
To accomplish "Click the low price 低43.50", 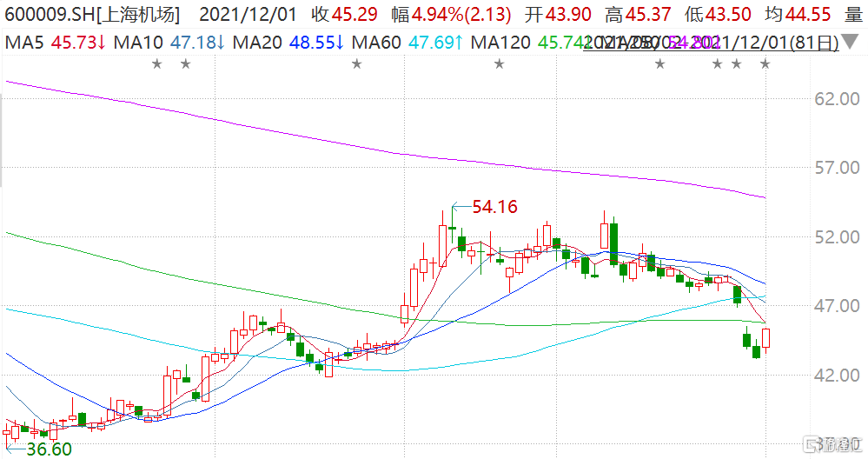I will tap(718, 15).
